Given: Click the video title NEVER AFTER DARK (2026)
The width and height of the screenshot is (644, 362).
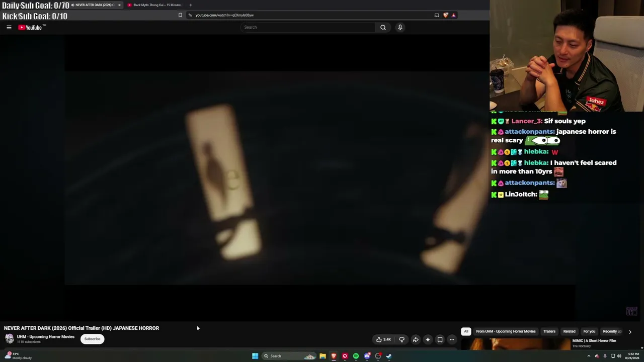Looking at the screenshot, I should point(82,328).
